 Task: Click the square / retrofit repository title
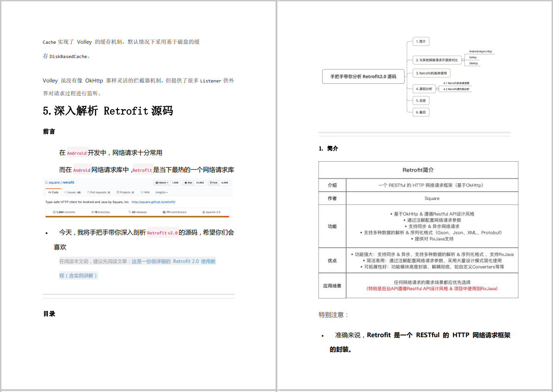(61, 182)
